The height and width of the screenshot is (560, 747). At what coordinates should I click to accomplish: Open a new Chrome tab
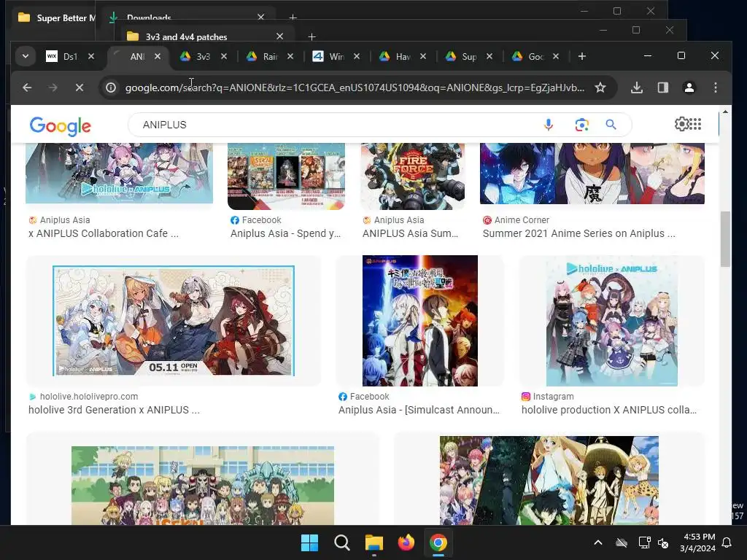pos(581,56)
